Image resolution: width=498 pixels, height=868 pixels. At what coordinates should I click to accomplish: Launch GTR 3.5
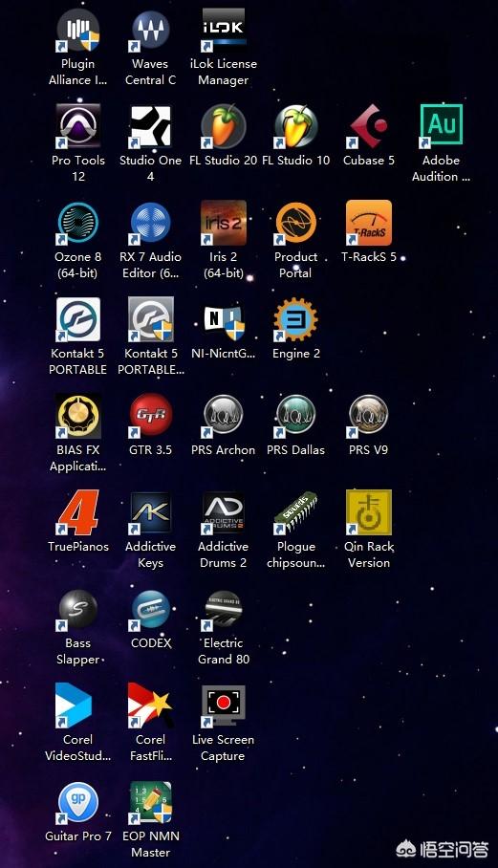click(150, 416)
